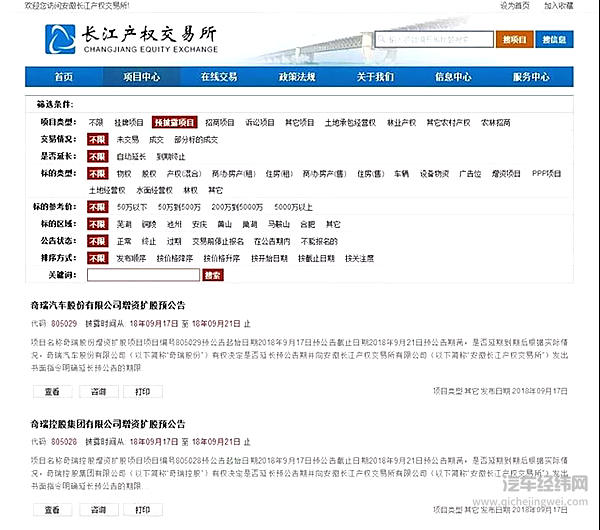Filter asset type by 广告位
Viewport: 600px width, 530px height.
click(470, 174)
